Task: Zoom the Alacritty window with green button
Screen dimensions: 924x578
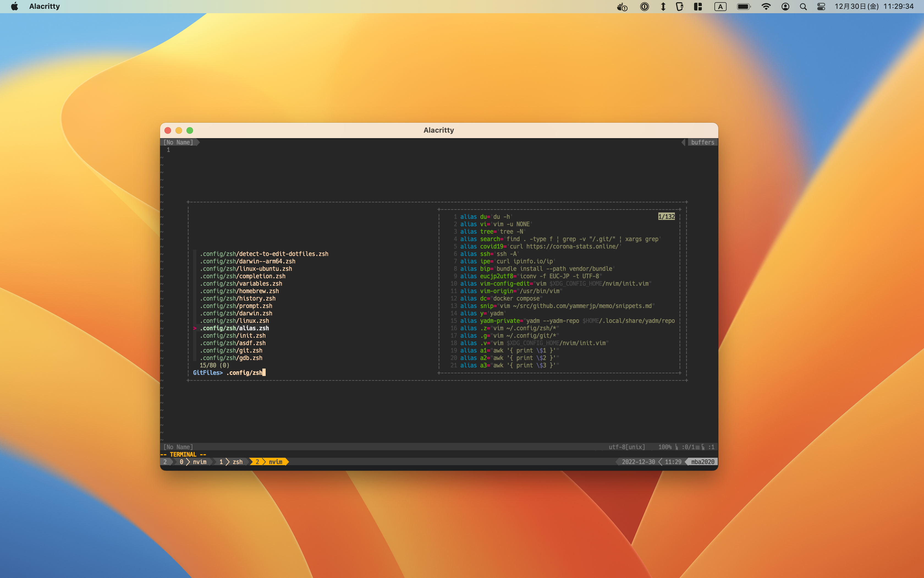Action: pos(190,130)
